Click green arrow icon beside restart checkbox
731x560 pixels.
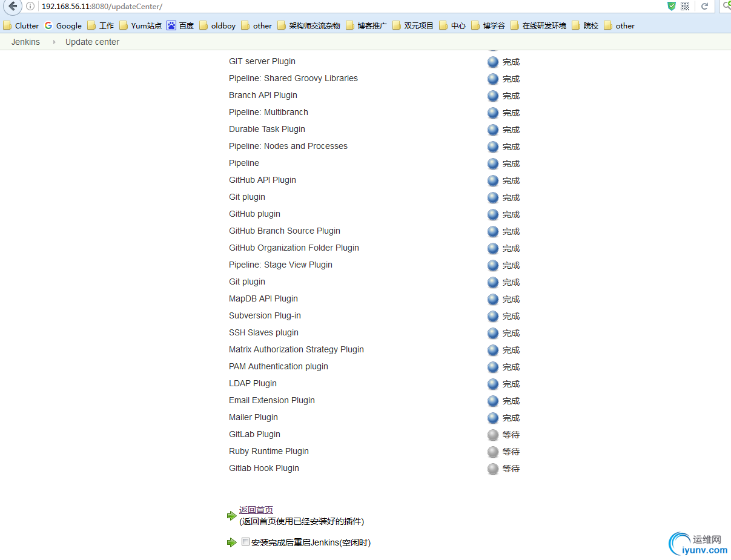point(231,542)
